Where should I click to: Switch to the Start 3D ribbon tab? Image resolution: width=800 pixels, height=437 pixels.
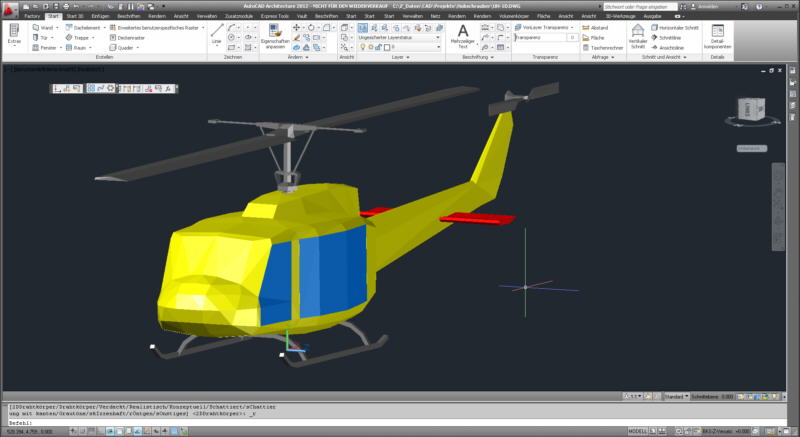point(74,16)
